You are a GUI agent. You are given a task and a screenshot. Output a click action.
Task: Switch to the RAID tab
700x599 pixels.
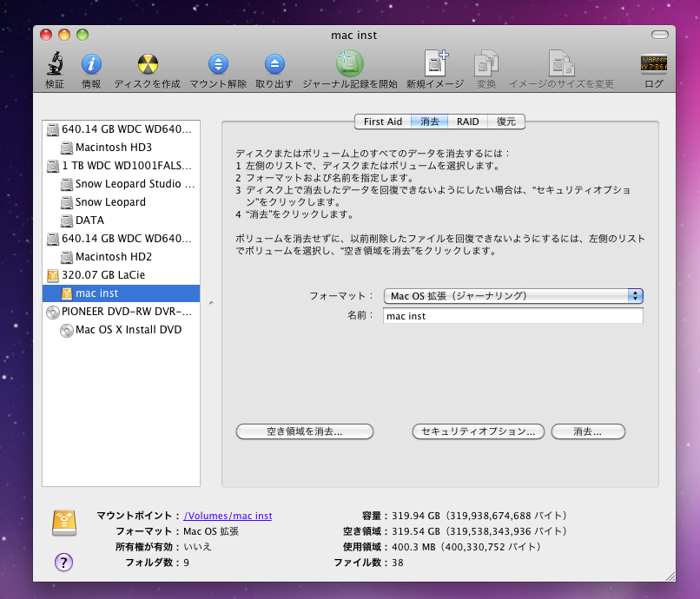[467, 122]
